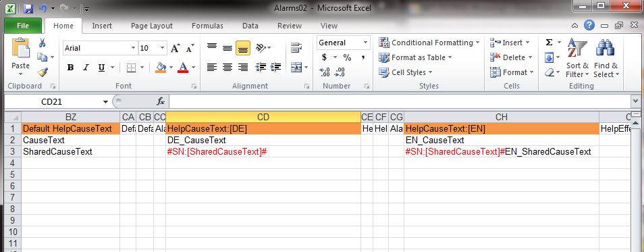This screenshot has height=252, width=644.
Task: Select row header 3
Action: tap(12, 152)
